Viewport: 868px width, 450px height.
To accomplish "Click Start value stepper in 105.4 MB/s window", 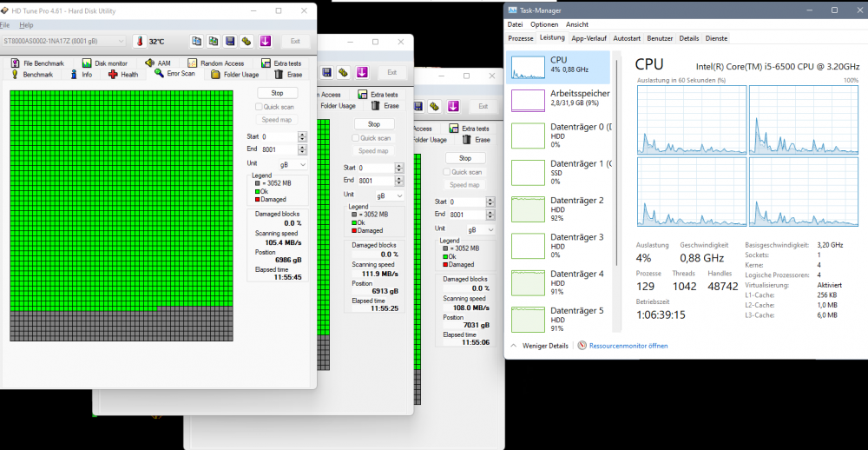I will coord(302,136).
